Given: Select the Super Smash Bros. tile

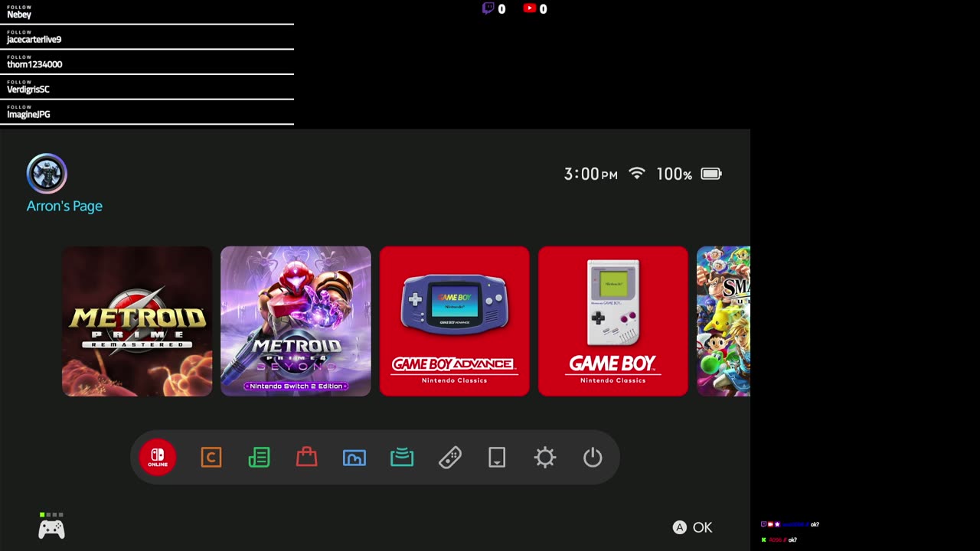Looking at the screenshot, I should click(x=724, y=321).
